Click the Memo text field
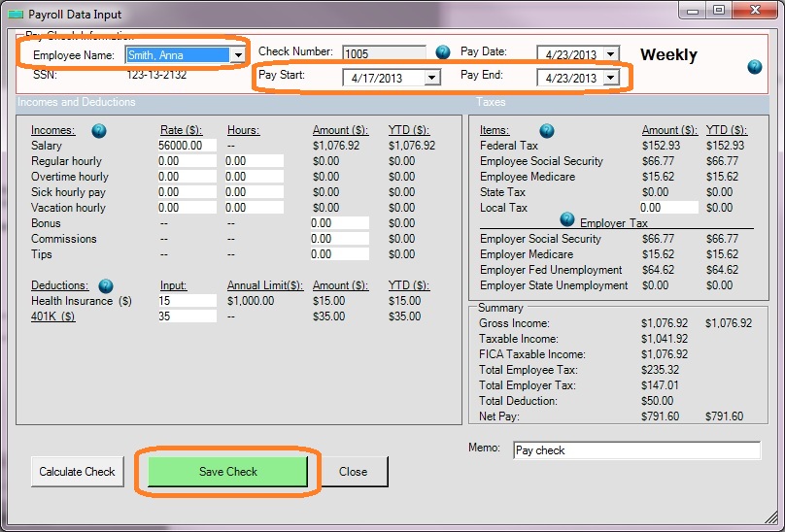 pyautogui.click(x=635, y=450)
